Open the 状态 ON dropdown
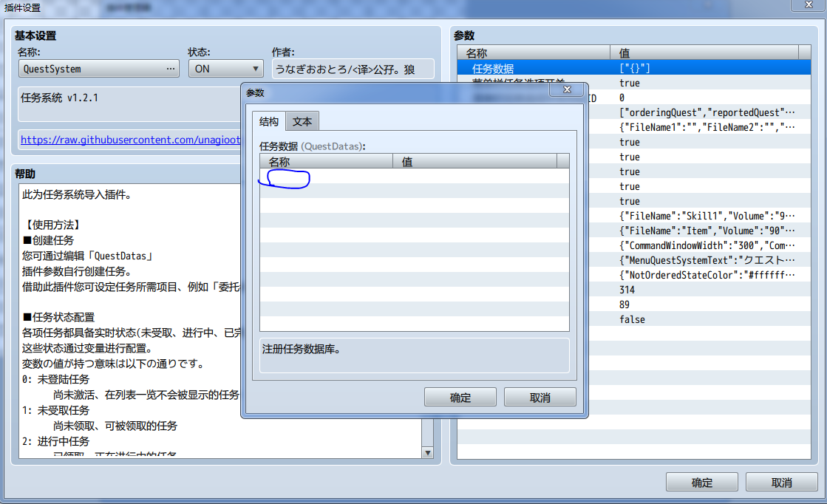This screenshot has height=504, width=827. 225,69
